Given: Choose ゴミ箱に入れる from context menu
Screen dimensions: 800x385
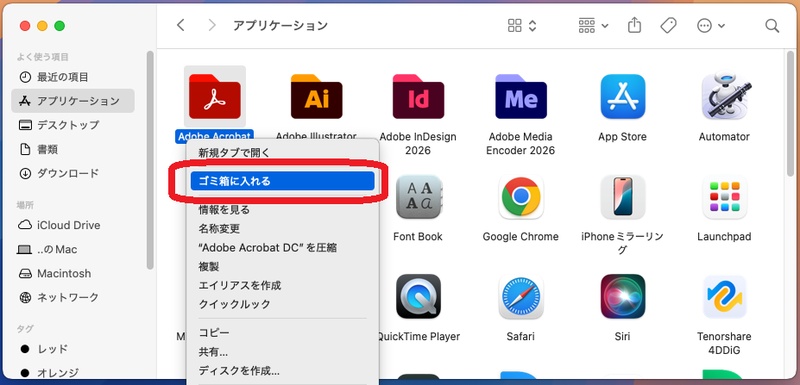Looking at the screenshot, I should (282, 181).
